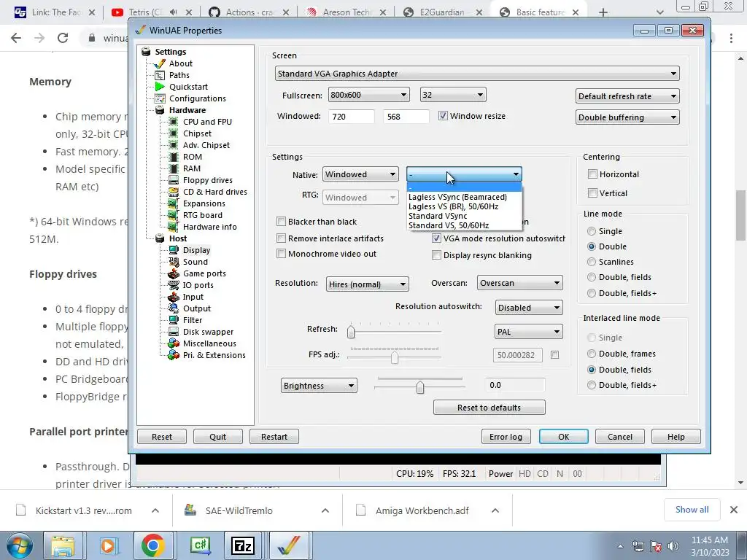Enable Display resync blanking checkbox
747x560 pixels.
[x=436, y=255]
